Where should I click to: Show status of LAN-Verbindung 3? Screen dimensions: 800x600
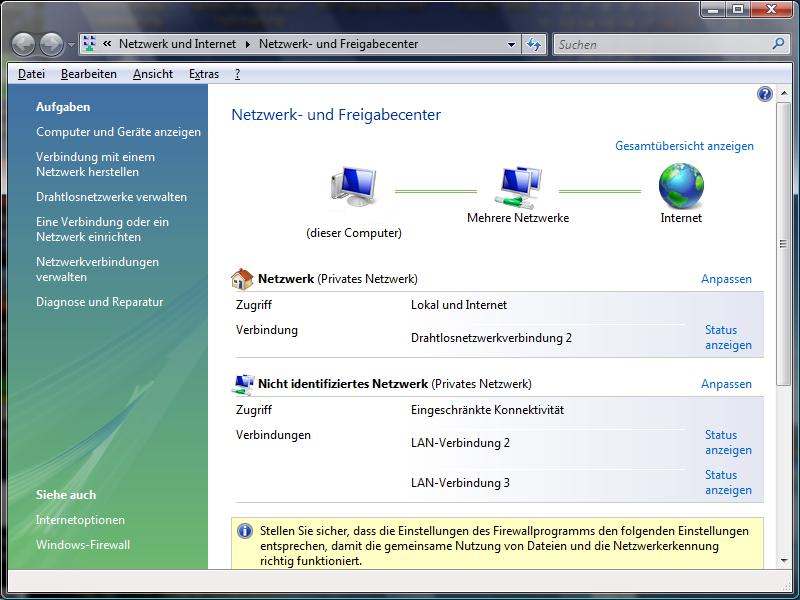(x=728, y=482)
